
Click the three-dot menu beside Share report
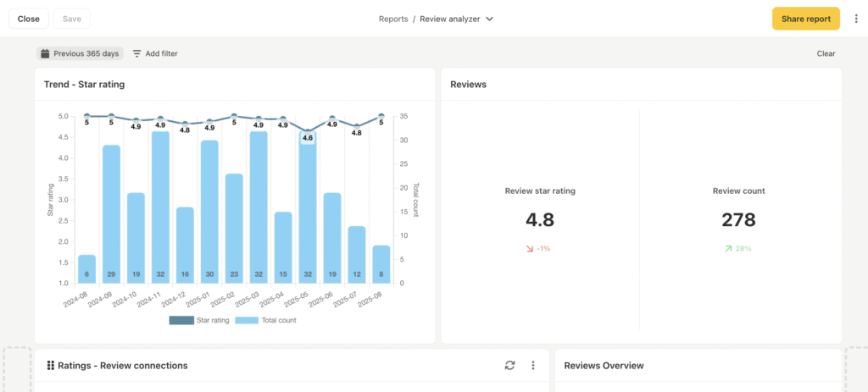(x=855, y=19)
